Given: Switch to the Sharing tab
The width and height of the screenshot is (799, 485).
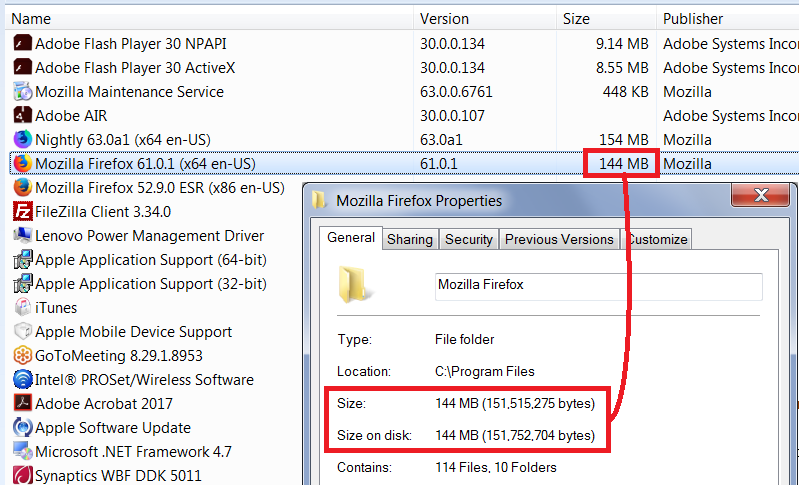Looking at the screenshot, I should (410, 239).
